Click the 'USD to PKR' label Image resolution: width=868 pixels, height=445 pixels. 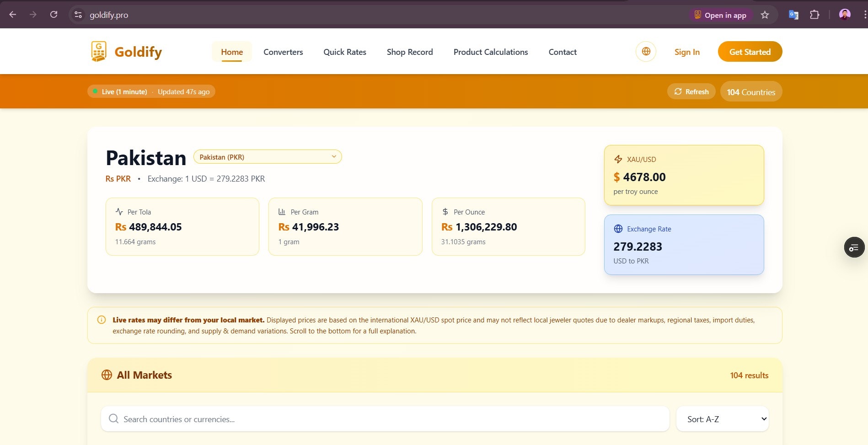pos(631,261)
